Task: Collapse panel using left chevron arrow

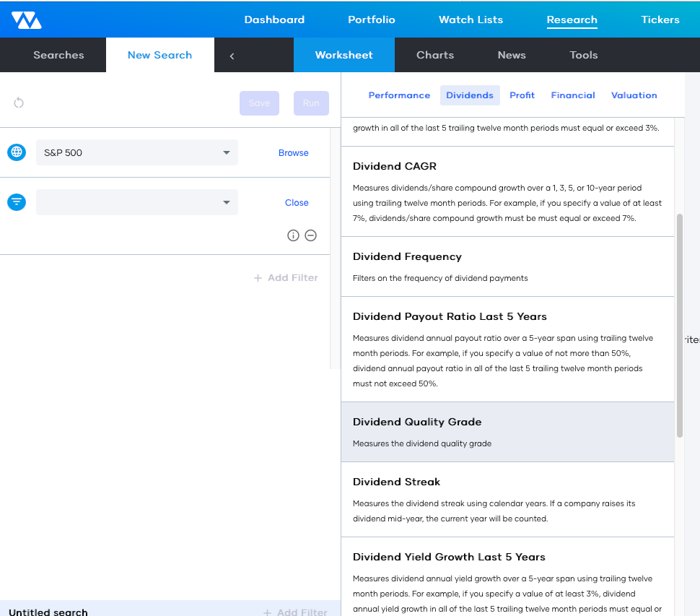Action: tap(232, 56)
